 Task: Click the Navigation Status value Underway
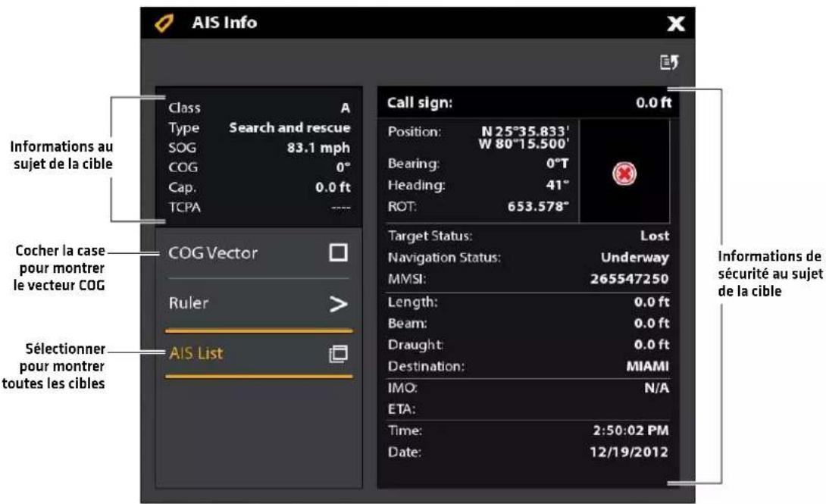(635, 258)
